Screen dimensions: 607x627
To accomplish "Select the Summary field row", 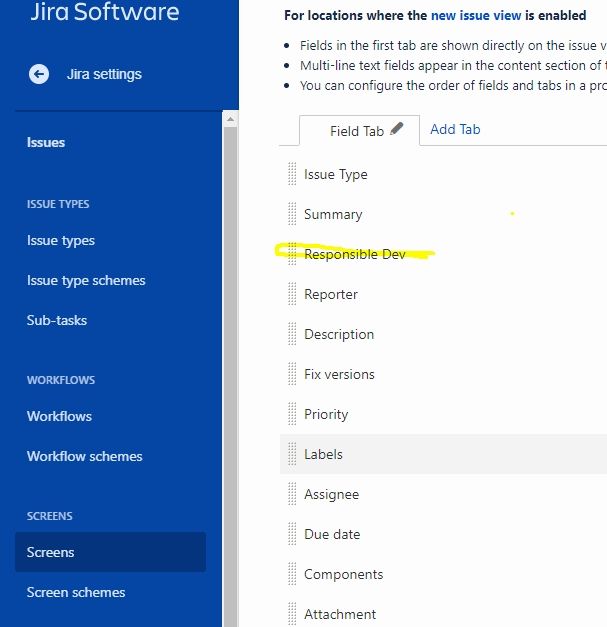I will click(x=443, y=214).
